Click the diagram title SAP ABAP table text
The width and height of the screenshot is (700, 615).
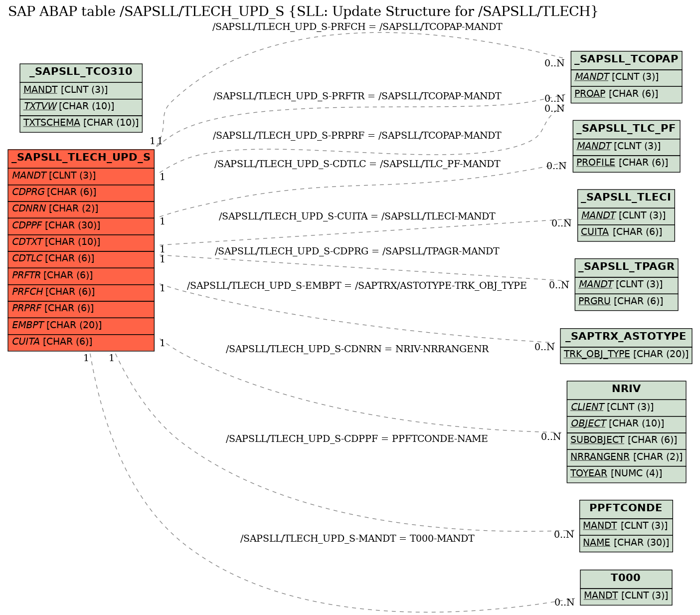303,11
